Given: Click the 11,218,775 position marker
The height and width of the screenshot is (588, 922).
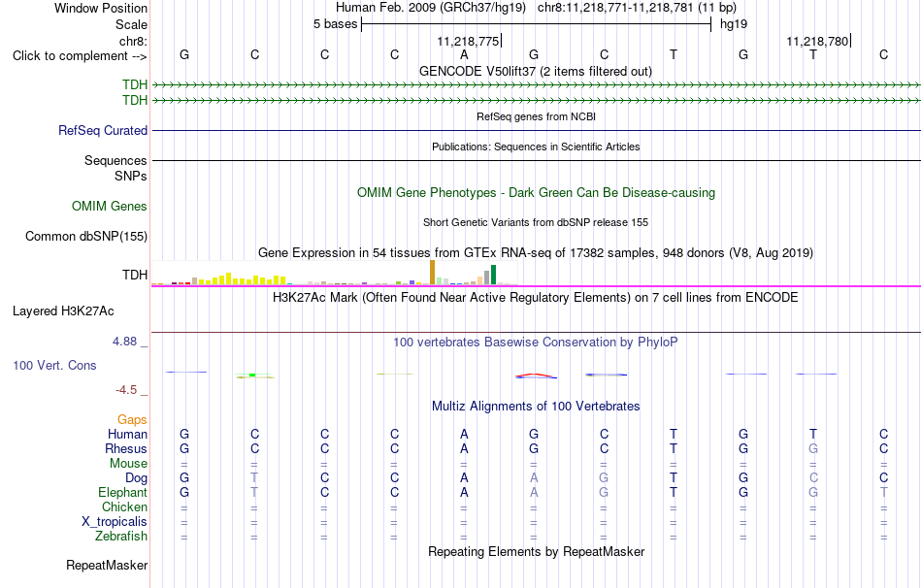Looking at the screenshot, I should pos(469,41).
